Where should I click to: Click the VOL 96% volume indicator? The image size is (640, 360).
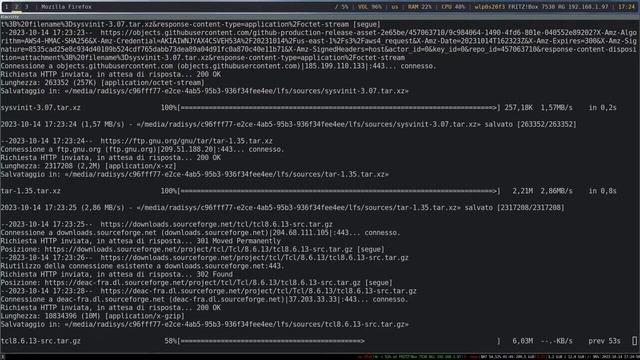[x=370, y=7]
